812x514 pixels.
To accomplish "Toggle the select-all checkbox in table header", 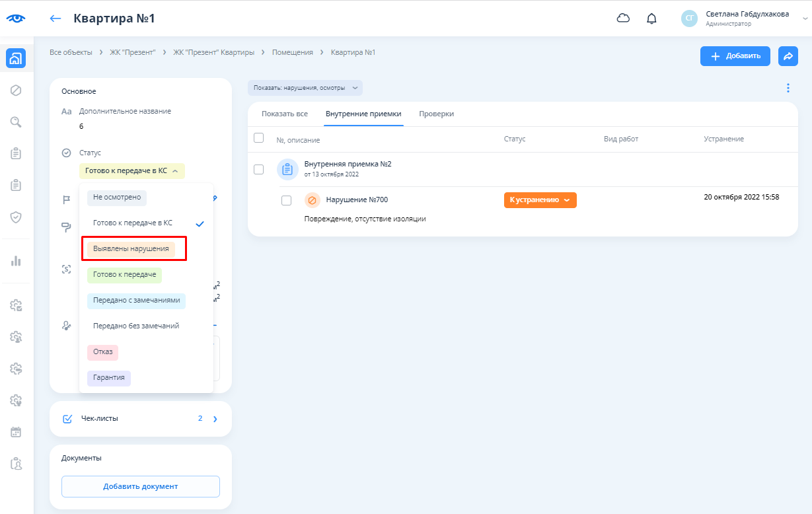I will 259,138.
